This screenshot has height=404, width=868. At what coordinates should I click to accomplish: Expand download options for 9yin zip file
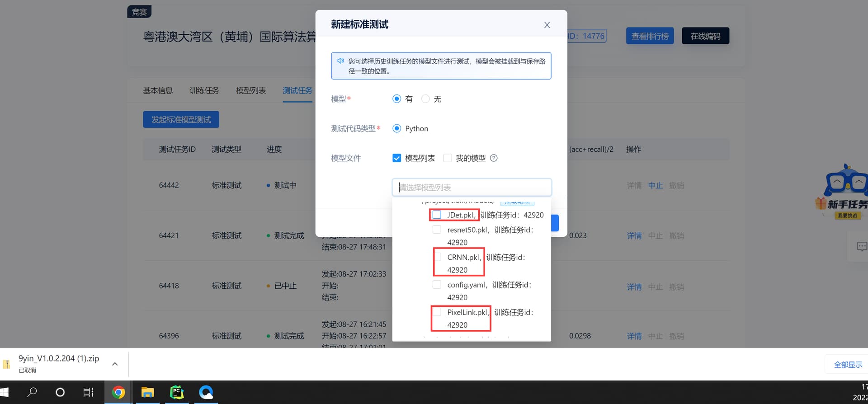pyautogui.click(x=115, y=364)
